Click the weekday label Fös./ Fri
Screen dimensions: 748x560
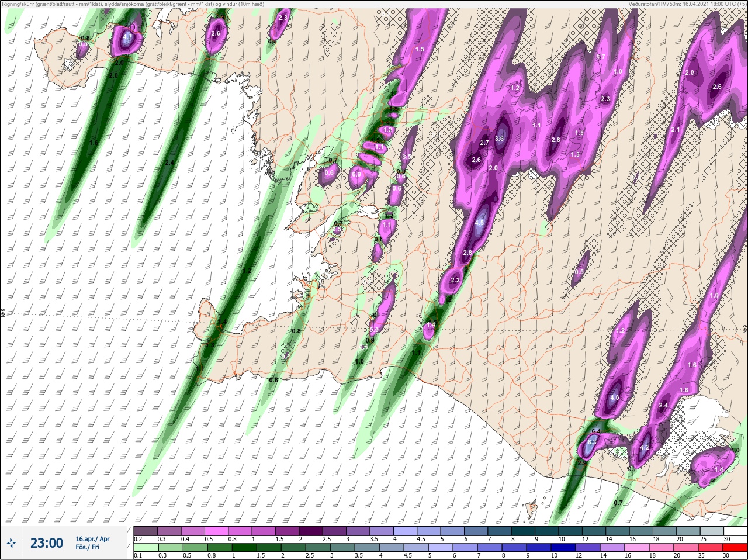coord(88,548)
